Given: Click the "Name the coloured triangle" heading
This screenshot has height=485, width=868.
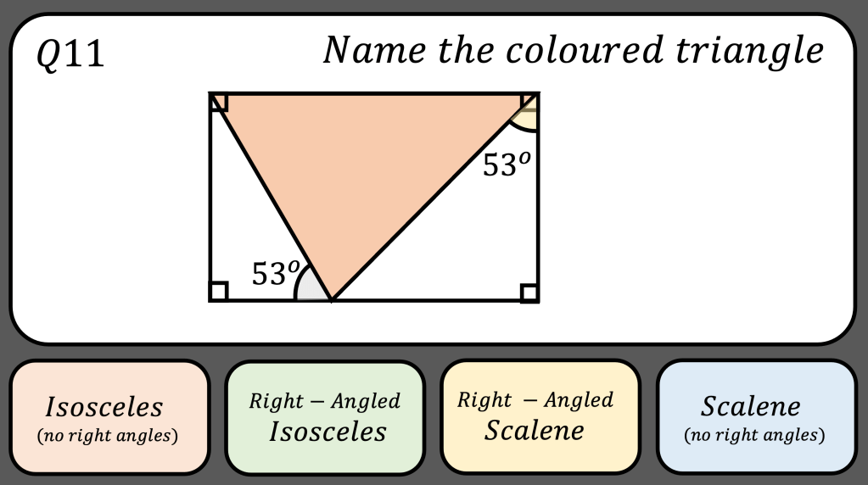Looking at the screenshot, I should click(573, 51).
